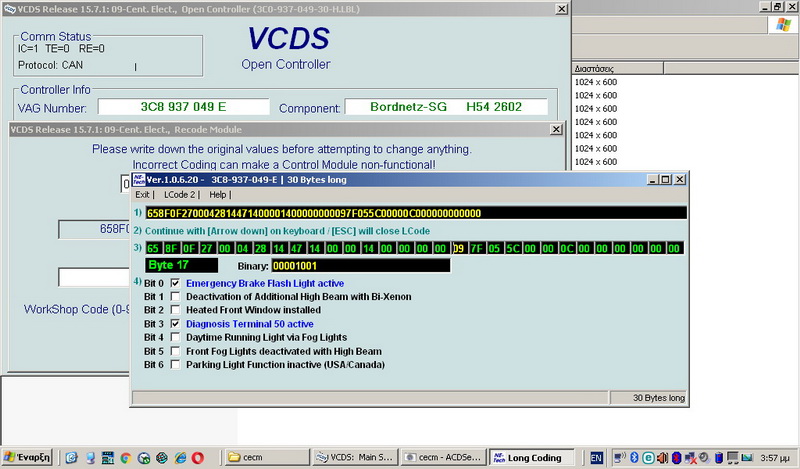Click the VAG Number field 3C8 937 049 E
This screenshot has height=469, width=800.
pyautogui.click(x=183, y=107)
